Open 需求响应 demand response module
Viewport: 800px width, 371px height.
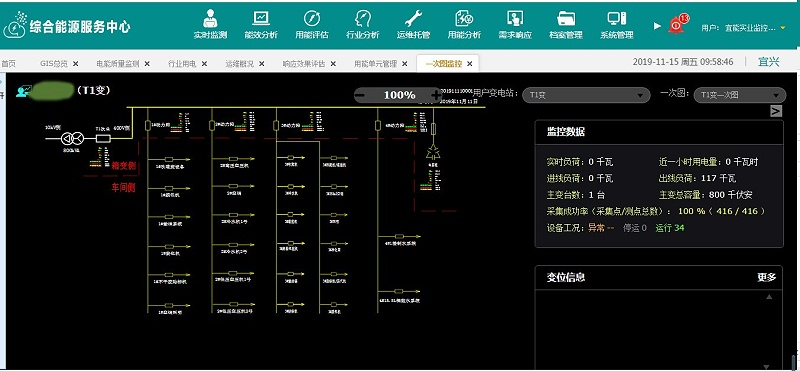[x=515, y=24]
